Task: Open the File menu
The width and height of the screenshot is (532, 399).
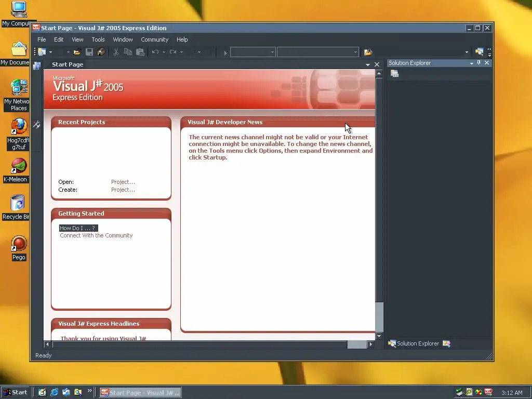Action: pos(42,39)
